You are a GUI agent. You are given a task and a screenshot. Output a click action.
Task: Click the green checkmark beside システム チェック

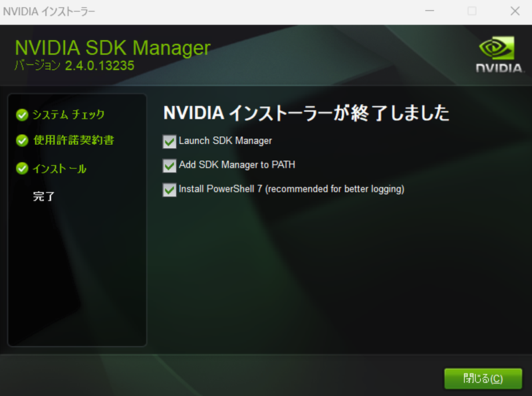click(22, 115)
